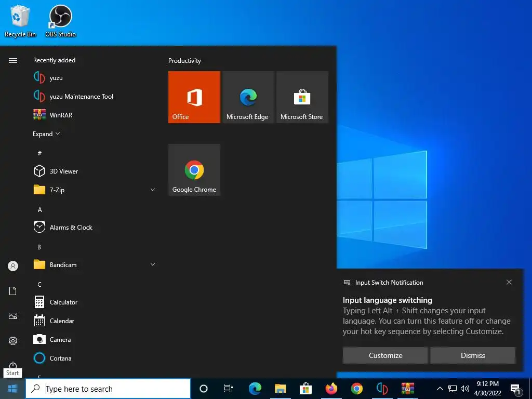The height and width of the screenshot is (399, 532).
Task: Open the Action Center notifications icon
Action: 516,389
